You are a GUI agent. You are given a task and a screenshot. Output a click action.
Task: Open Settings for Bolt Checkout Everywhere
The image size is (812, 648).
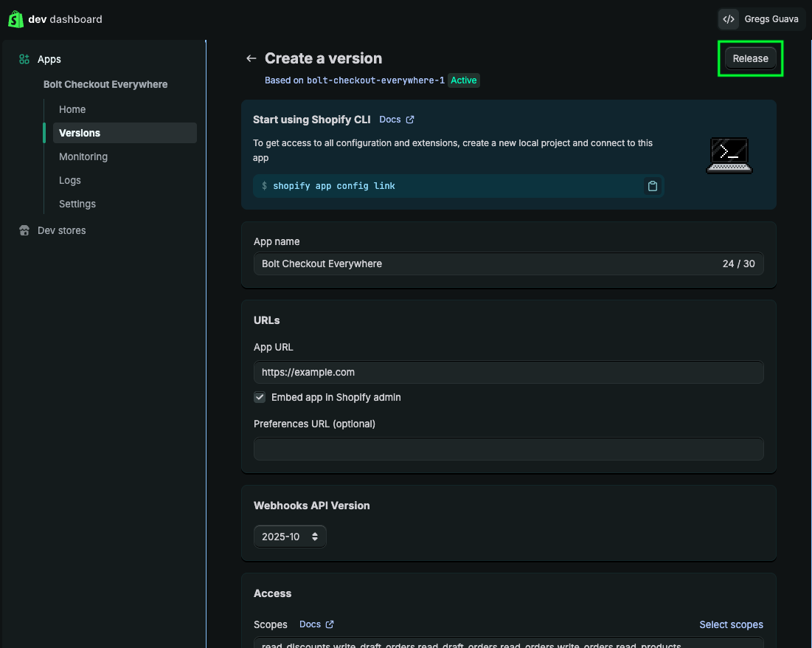pyautogui.click(x=77, y=204)
